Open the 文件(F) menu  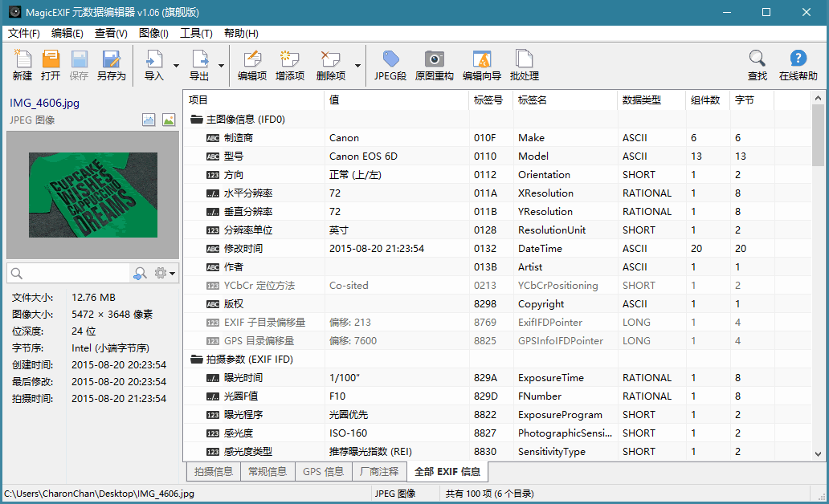[24, 33]
